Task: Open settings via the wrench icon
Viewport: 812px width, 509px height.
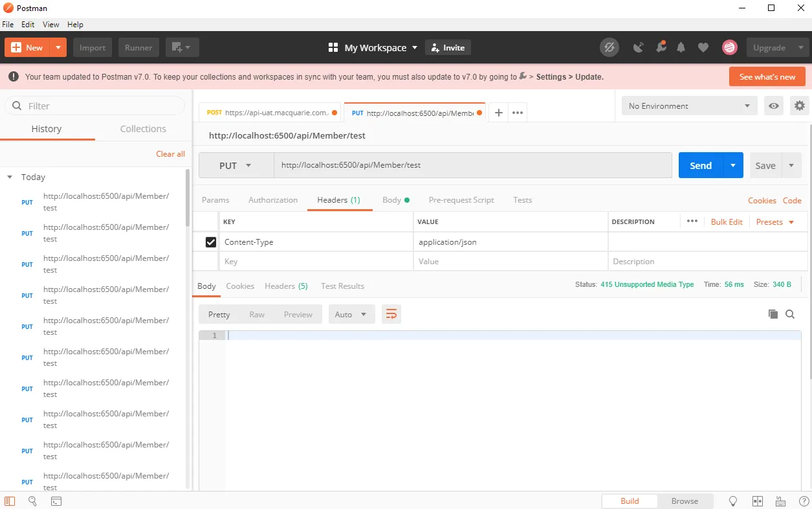Action: [661, 47]
